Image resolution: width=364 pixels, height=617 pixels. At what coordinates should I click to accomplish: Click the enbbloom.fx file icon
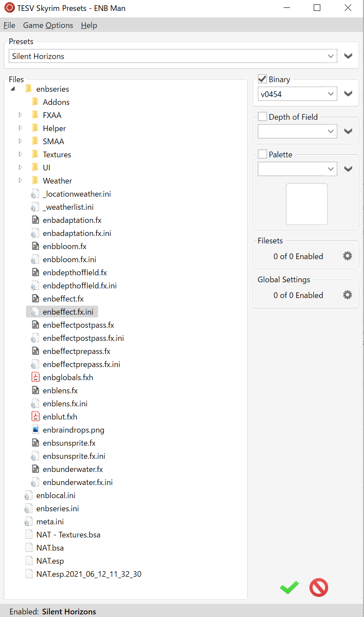coord(35,246)
